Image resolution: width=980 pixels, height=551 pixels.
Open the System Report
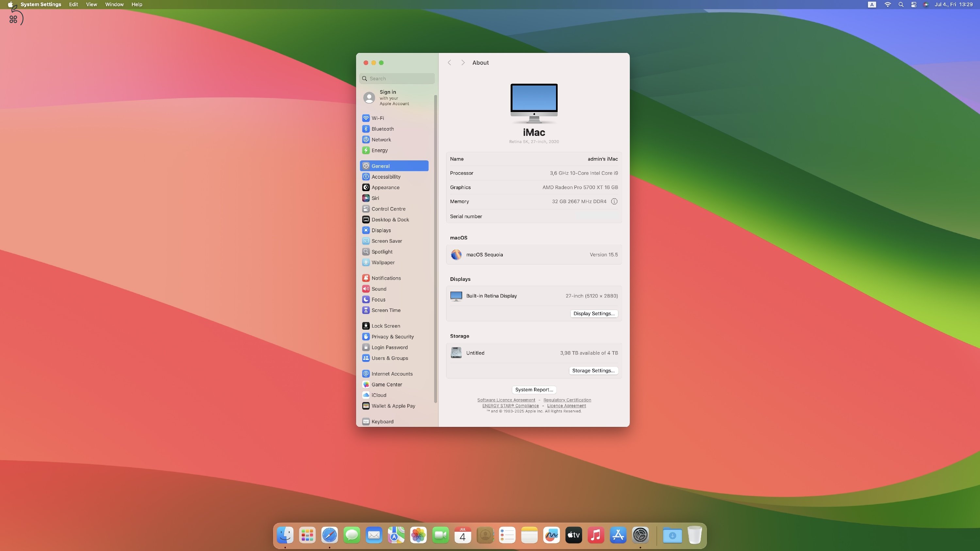tap(534, 389)
